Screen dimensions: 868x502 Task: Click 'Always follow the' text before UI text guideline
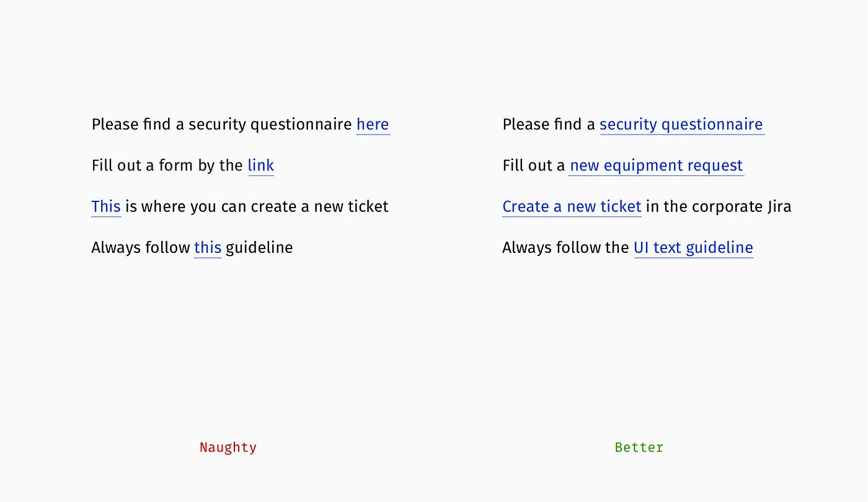coord(566,248)
